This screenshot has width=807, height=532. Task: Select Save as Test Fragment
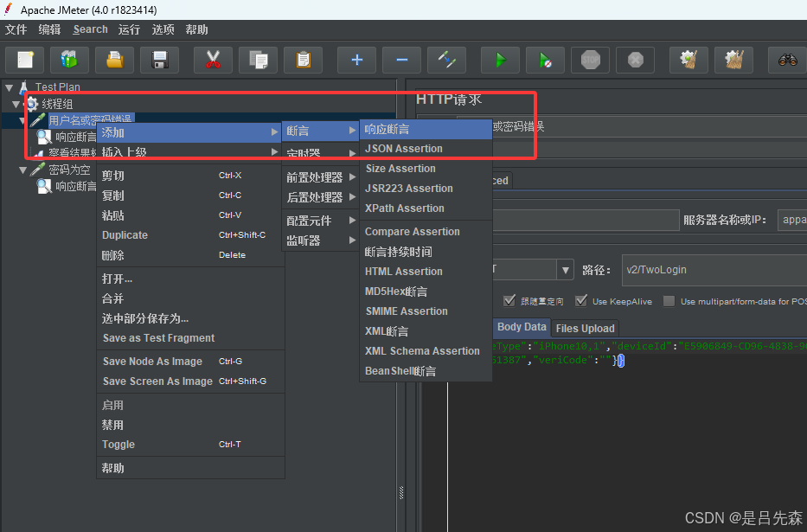point(190,338)
